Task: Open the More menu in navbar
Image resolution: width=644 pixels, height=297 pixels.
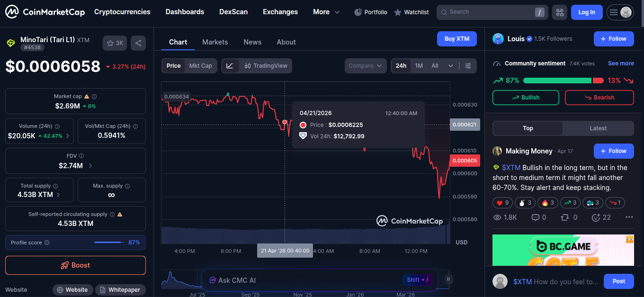Action: (x=326, y=12)
